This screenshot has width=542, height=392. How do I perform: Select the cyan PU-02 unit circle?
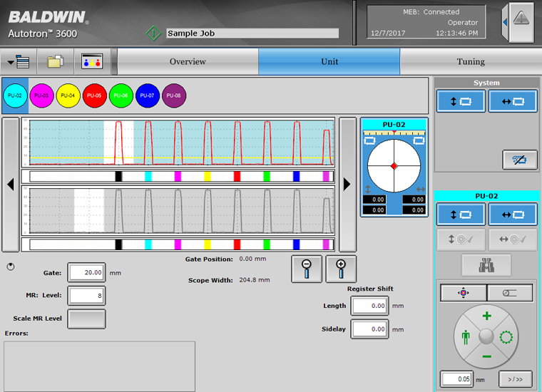15,96
